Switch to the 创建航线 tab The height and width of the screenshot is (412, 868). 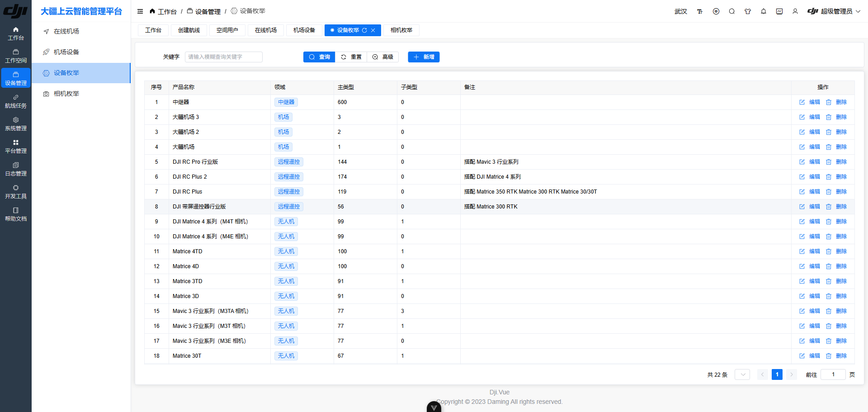189,30
